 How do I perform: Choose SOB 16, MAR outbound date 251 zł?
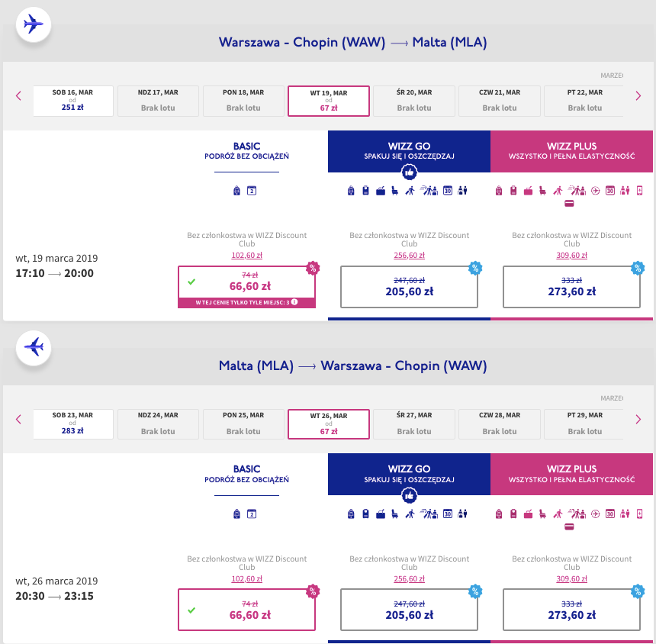pos(72,101)
